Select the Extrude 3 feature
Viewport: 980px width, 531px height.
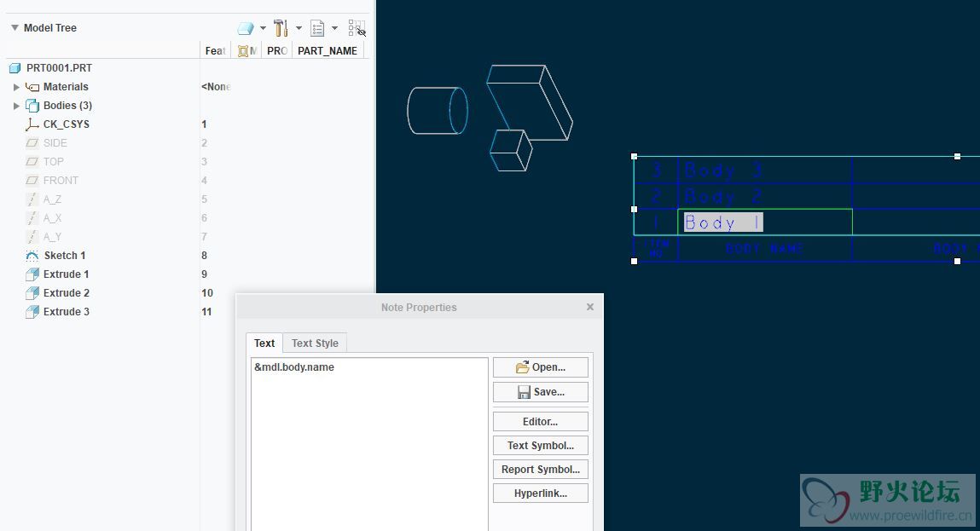67,312
